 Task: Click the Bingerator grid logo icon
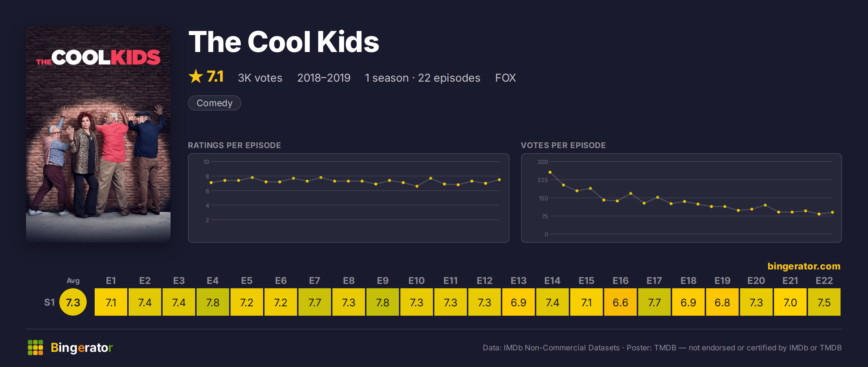tap(35, 347)
